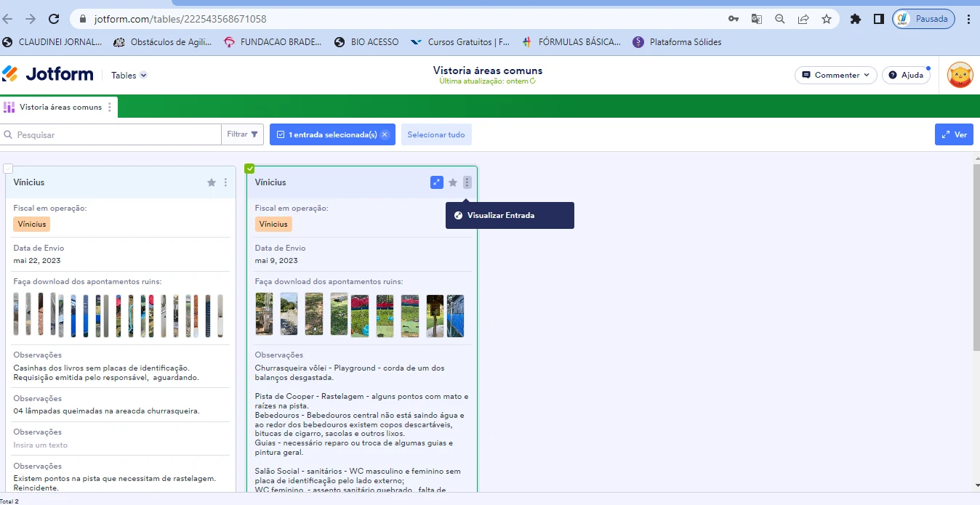Screen dimensions: 980x505
Task: Star the selected Vínicius entry
Action: pyautogui.click(x=452, y=182)
